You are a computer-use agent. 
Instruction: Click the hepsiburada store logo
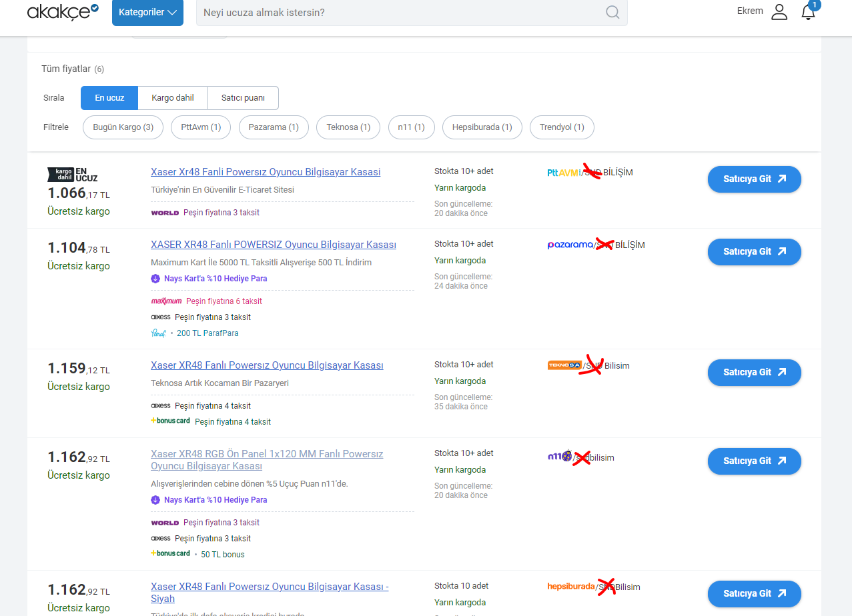click(x=570, y=587)
